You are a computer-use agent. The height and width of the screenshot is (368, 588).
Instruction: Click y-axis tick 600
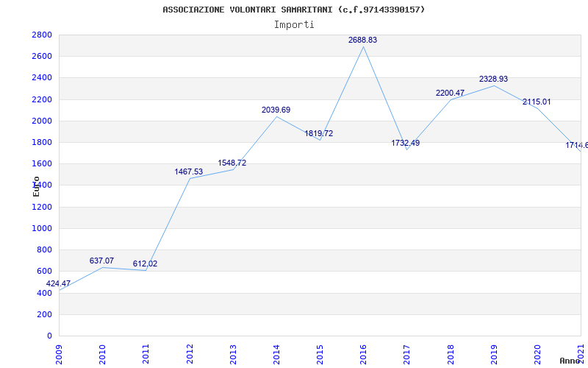[x=44, y=271]
